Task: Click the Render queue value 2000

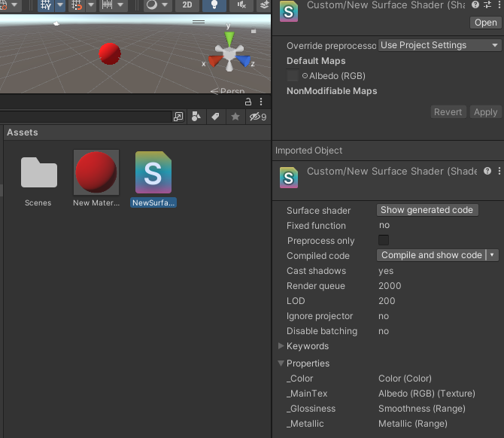Action: pyautogui.click(x=390, y=286)
